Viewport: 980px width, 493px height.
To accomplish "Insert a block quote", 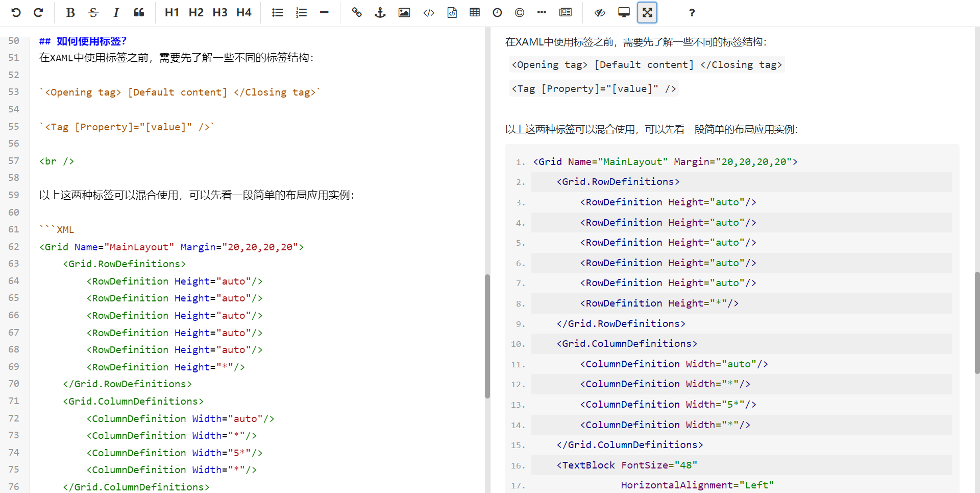I will pos(139,13).
